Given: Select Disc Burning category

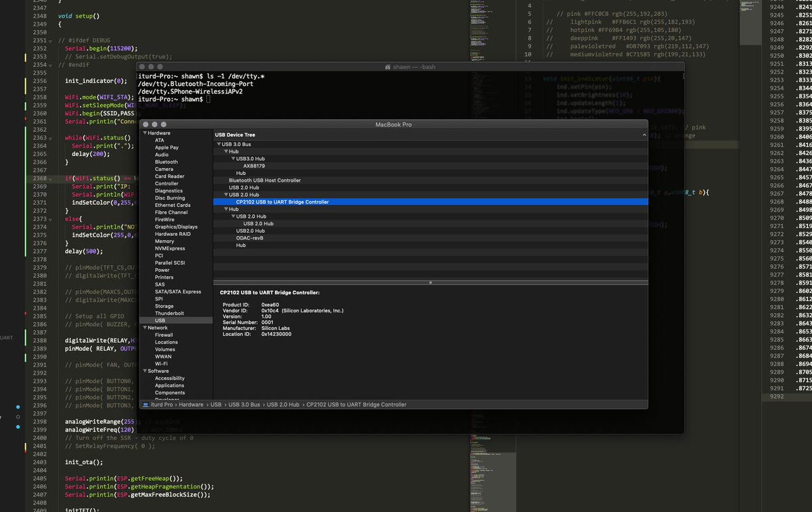Looking at the screenshot, I should [170, 198].
